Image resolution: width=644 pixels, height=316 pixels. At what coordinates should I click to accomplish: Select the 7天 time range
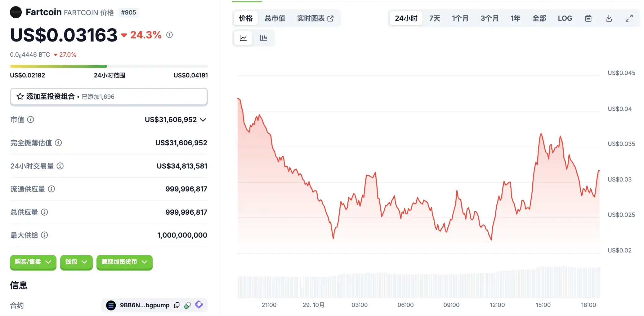click(x=435, y=18)
